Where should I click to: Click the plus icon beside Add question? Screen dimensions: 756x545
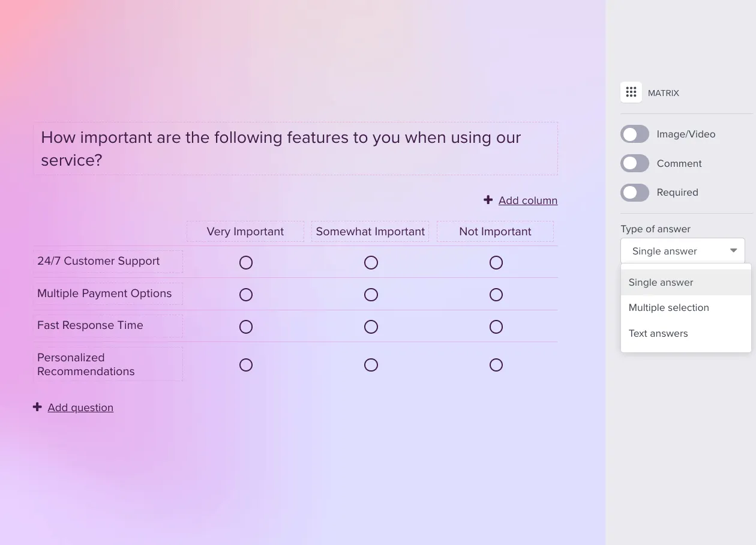tap(37, 407)
